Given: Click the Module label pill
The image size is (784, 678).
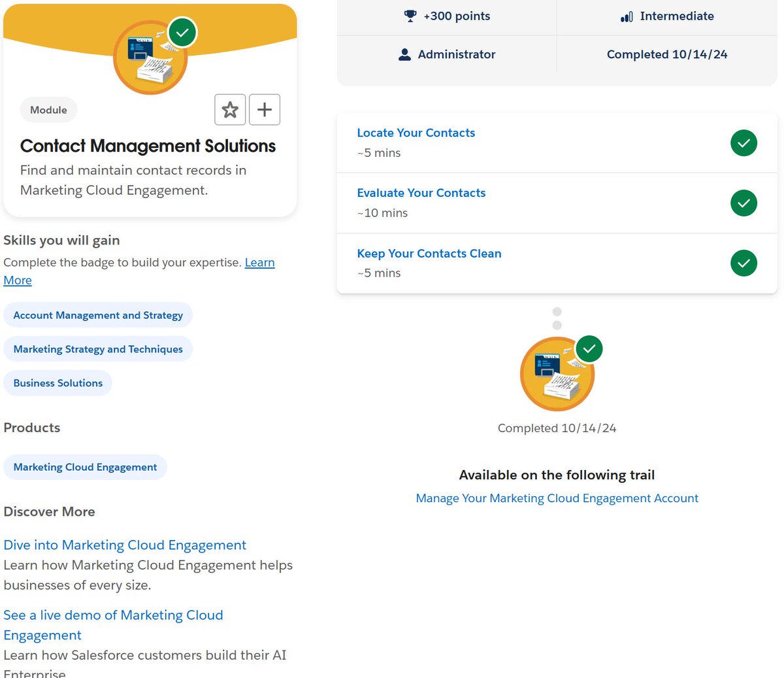Looking at the screenshot, I should coord(48,110).
